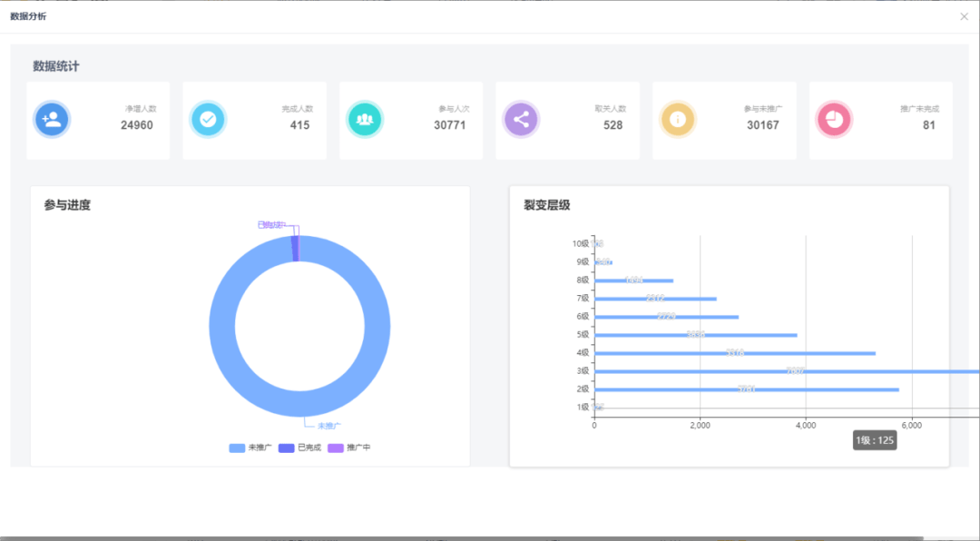Click the teal group-of-people icon
This screenshot has width=980, height=541.
365,120
